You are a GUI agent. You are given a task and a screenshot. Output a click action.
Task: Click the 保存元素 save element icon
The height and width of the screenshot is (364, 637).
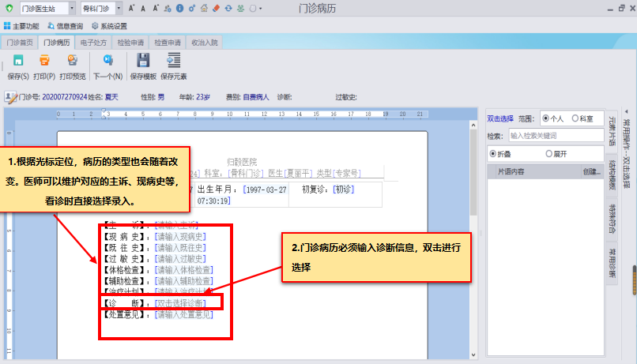tap(173, 62)
